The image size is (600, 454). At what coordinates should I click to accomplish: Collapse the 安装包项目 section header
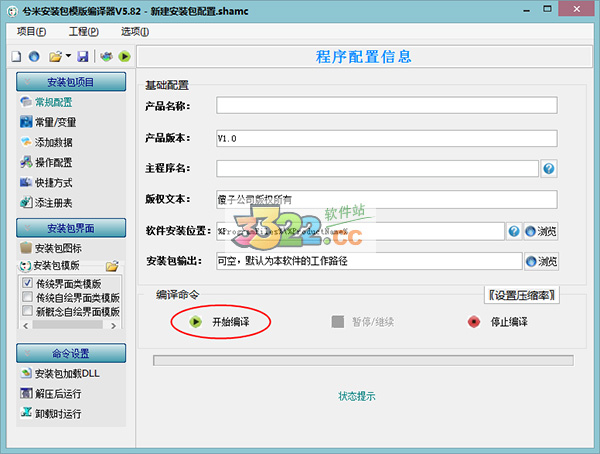[x=71, y=82]
